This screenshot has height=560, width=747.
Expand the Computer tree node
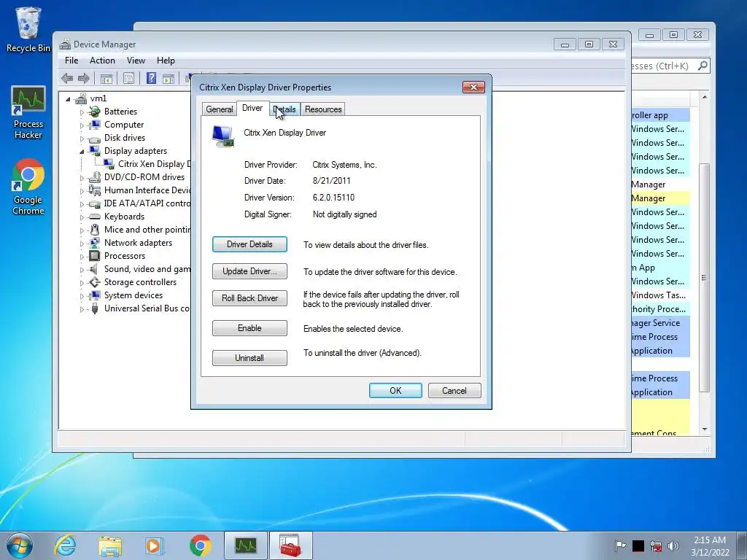coord(82,125)
